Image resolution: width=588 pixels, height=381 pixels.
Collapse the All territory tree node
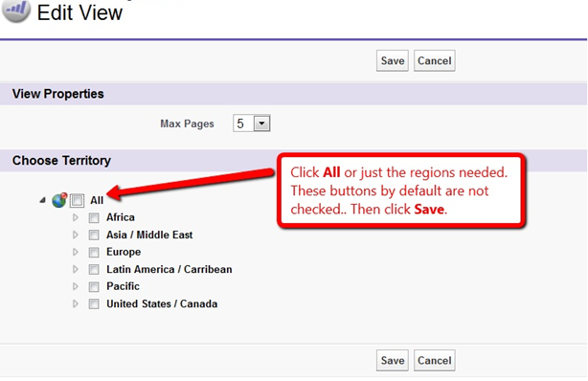pyautogui.click(x=43, y=200)
